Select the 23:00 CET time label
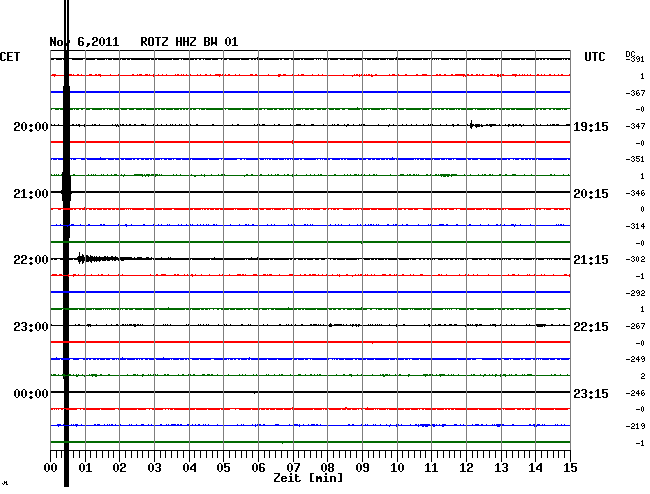Screen dimensions: 650x494 [31, 327]
